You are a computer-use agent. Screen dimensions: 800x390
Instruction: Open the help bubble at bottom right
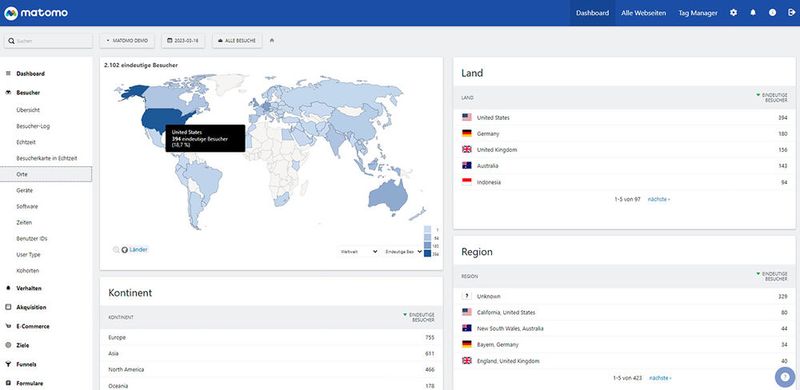[x=785, y=377]
